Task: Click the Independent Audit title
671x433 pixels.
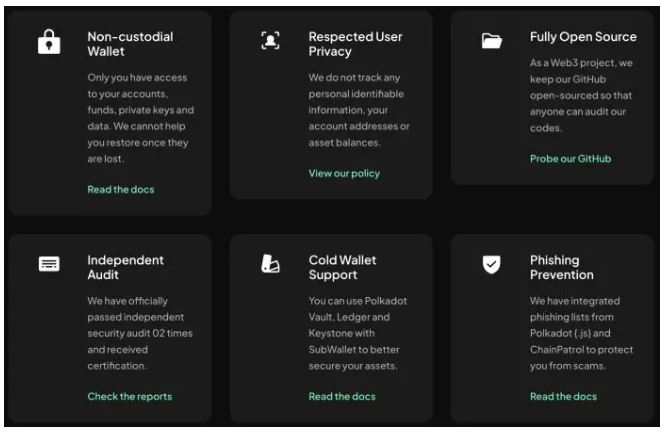Action: coord(125,267)
